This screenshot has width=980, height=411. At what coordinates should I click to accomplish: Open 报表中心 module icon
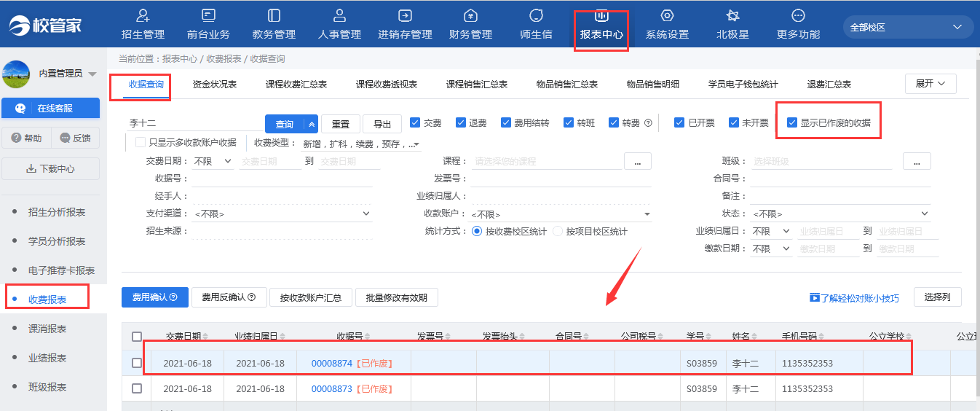tap(601, 15)
